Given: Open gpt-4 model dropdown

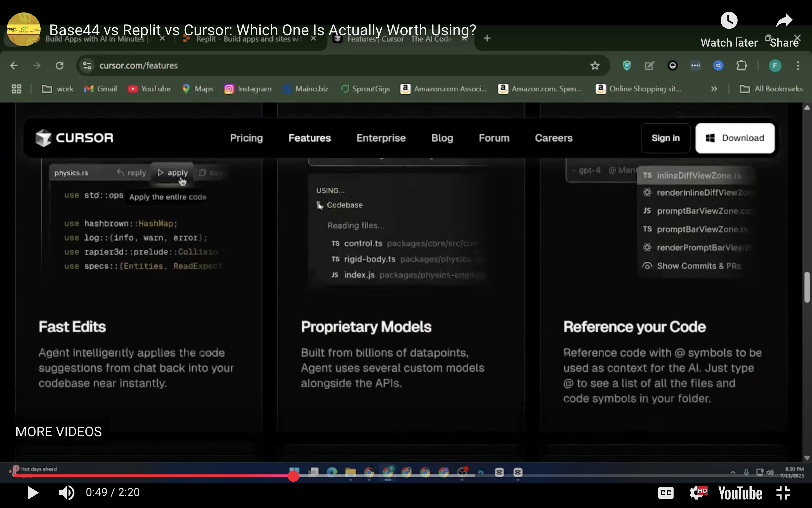Looking at the screenshot, I should [x=586, y=170].
